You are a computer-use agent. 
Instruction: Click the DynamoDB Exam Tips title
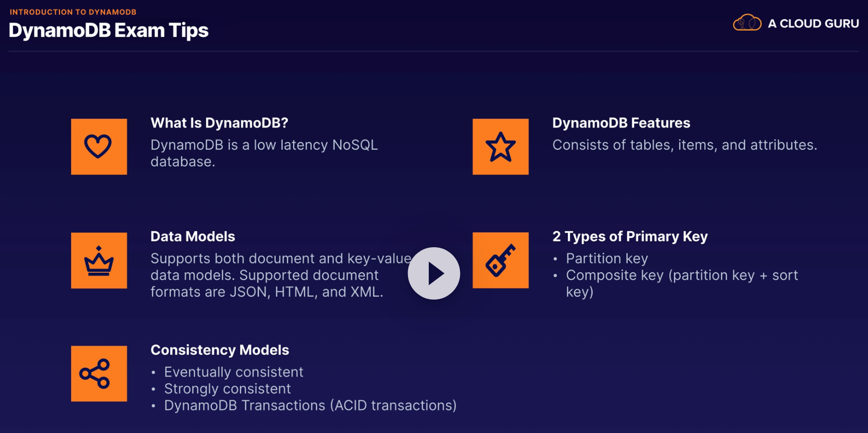point(108,30)
